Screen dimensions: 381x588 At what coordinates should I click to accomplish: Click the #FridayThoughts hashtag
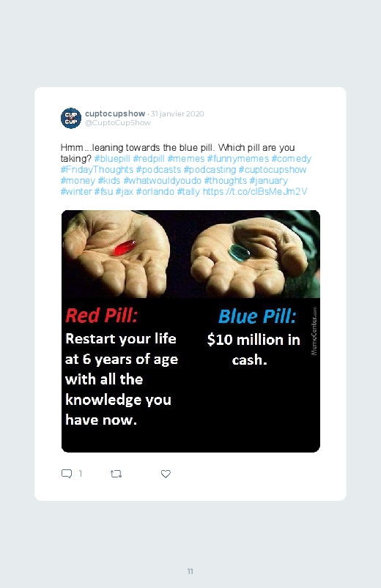[x=97, y=169]
